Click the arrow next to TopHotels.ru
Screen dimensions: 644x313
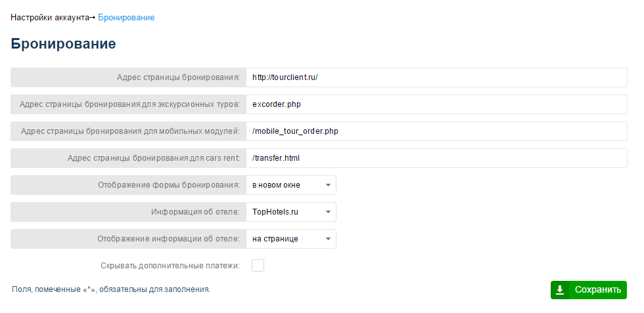[328, 212]
